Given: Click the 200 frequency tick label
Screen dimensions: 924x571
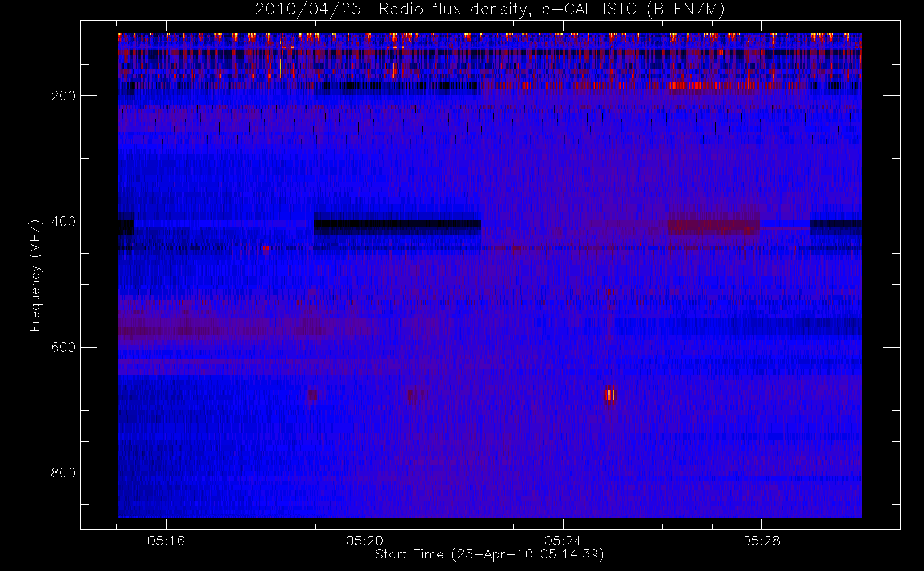Looking at the screenshot, I should pyautogui.click(x=63, y=96).
